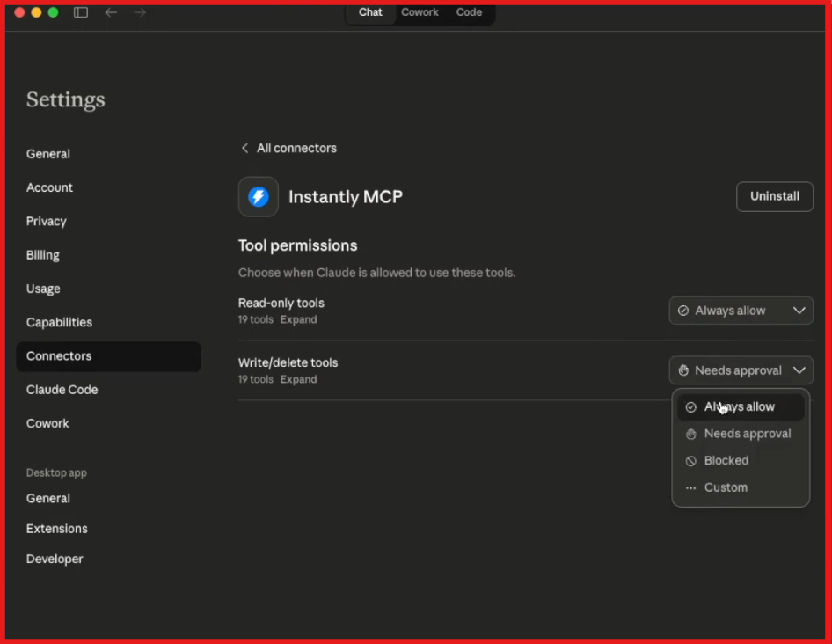Open Capabilities settings

pyautogui.click(x=59, y=322)
